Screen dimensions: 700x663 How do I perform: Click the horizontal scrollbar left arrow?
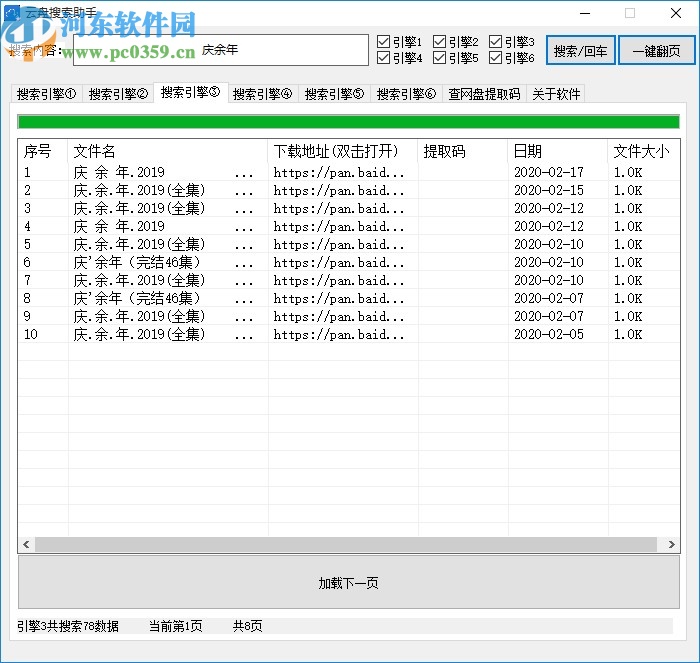pyautogui.click(x=26, y=544)
